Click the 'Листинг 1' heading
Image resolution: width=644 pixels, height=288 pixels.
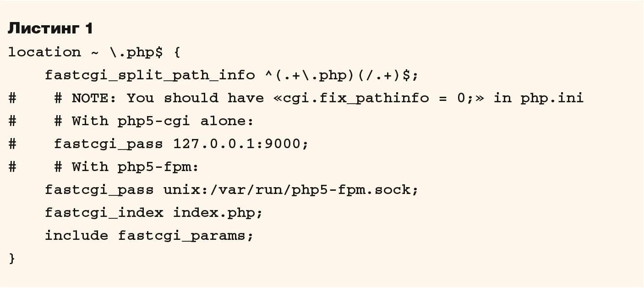(51, 29)
